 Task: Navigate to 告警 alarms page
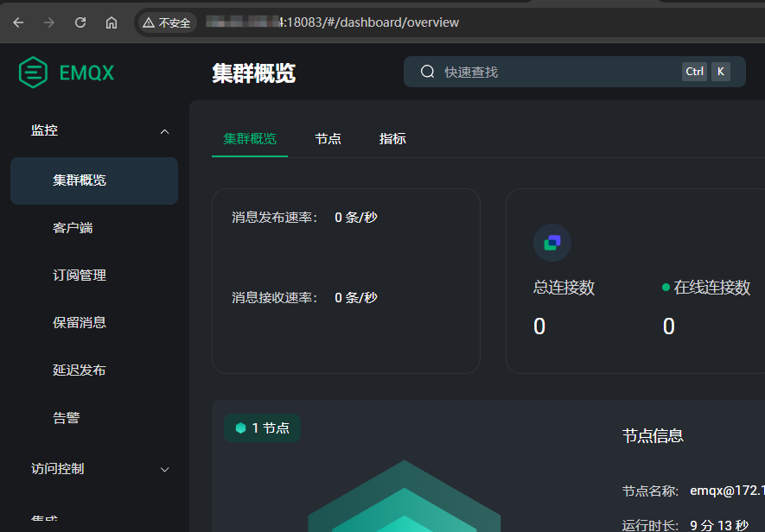[x=67, y=417]
